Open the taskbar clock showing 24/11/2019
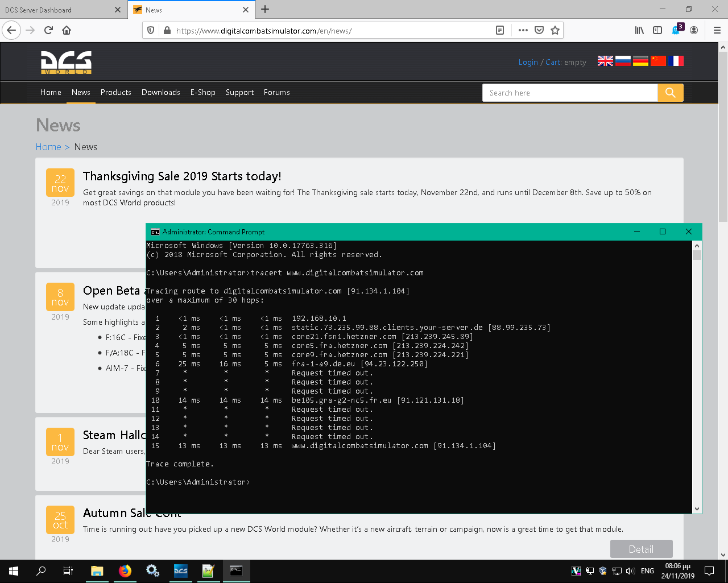This screenshot has width=728, height=583. coord(677,571)
